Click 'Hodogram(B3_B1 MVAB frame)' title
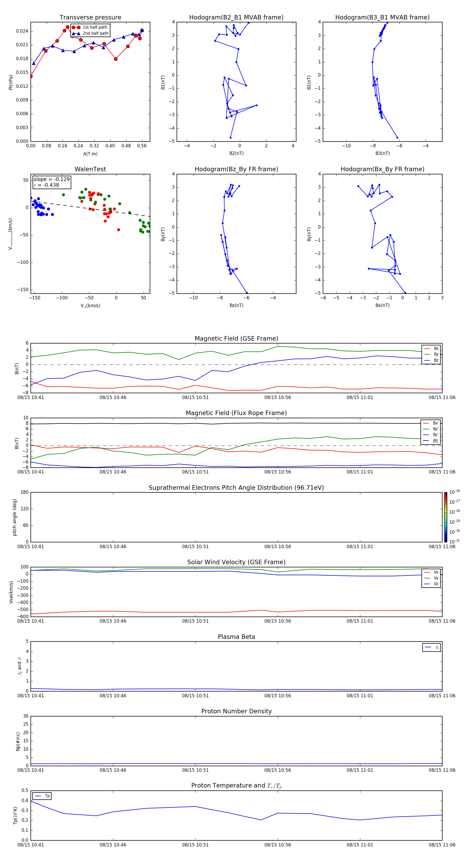 382,17
